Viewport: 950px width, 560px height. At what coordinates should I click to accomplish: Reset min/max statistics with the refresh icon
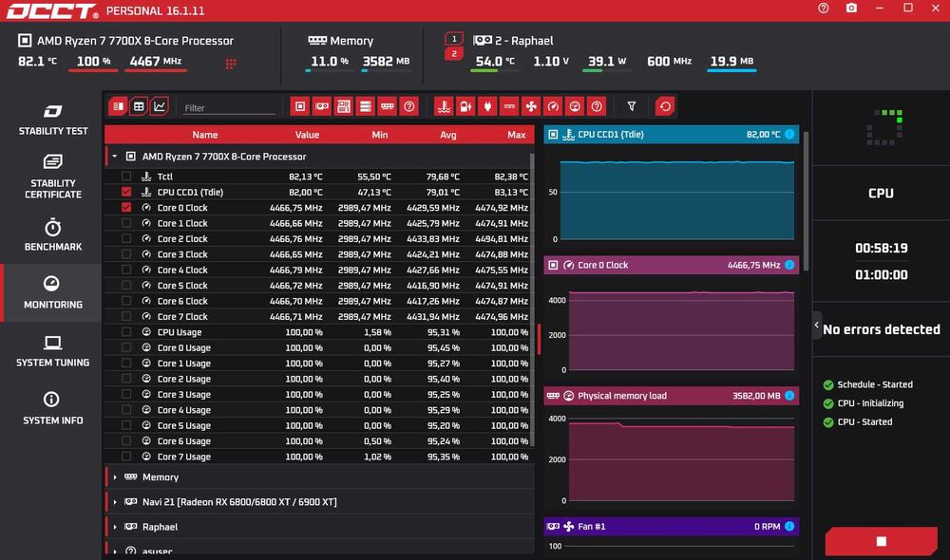coord(665,106)
